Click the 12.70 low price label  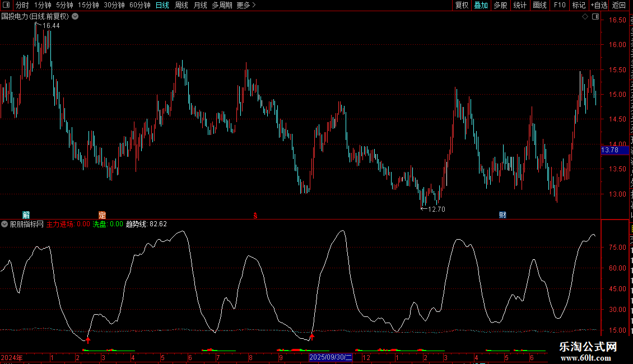click(436, 209)
